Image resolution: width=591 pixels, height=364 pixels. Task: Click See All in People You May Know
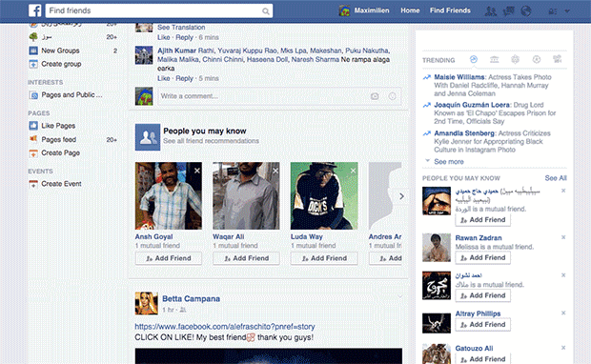(x=556, y=178)
